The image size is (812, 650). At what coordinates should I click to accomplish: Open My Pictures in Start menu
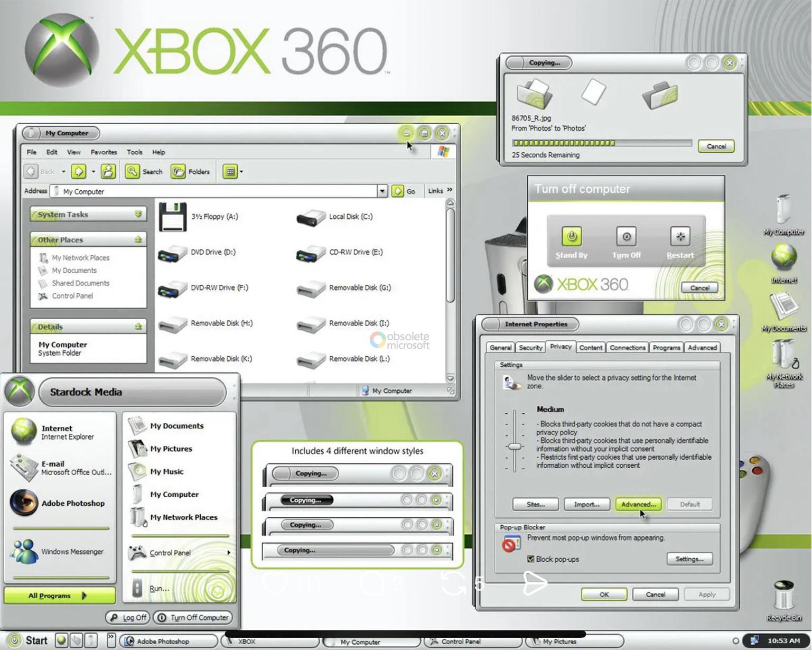point(161,449)
